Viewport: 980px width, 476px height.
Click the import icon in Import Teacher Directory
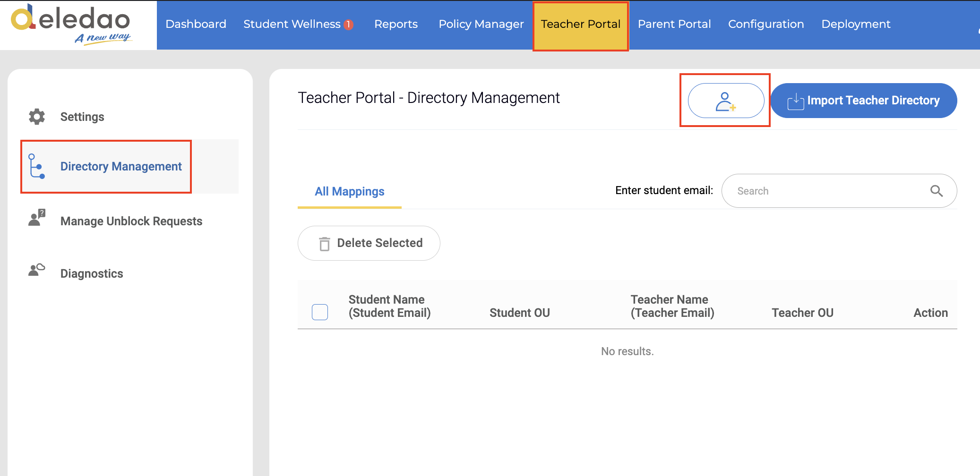796,101
